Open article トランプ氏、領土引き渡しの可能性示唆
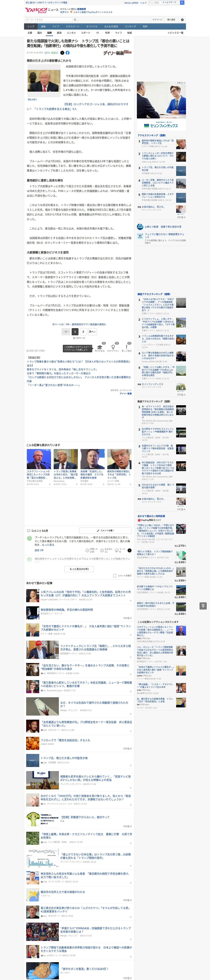 (64, 758)
